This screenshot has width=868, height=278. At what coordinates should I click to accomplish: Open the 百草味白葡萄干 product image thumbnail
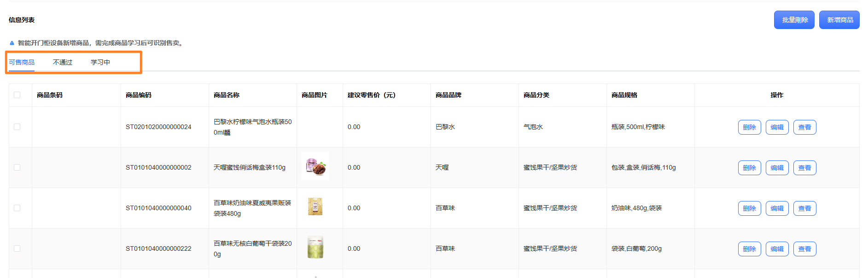(315, 247)
